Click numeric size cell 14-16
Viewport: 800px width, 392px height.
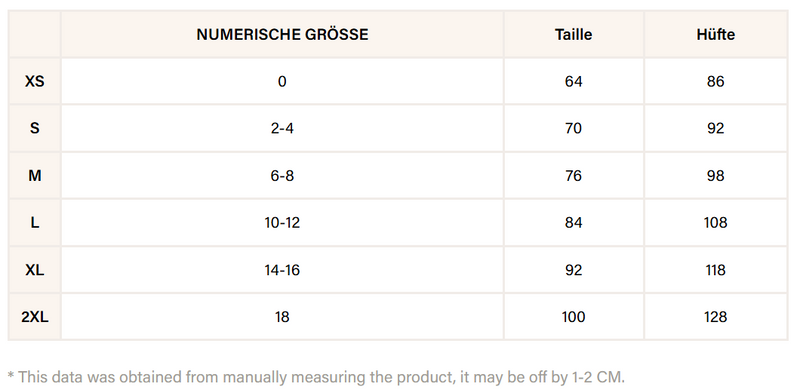point(282,270)
